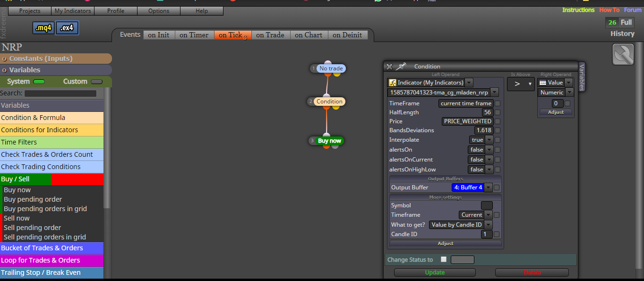The height and width of the screenshot is (281, 644).
Task: Tick the checkbox next to HalfLength
Action: point(498,112)
